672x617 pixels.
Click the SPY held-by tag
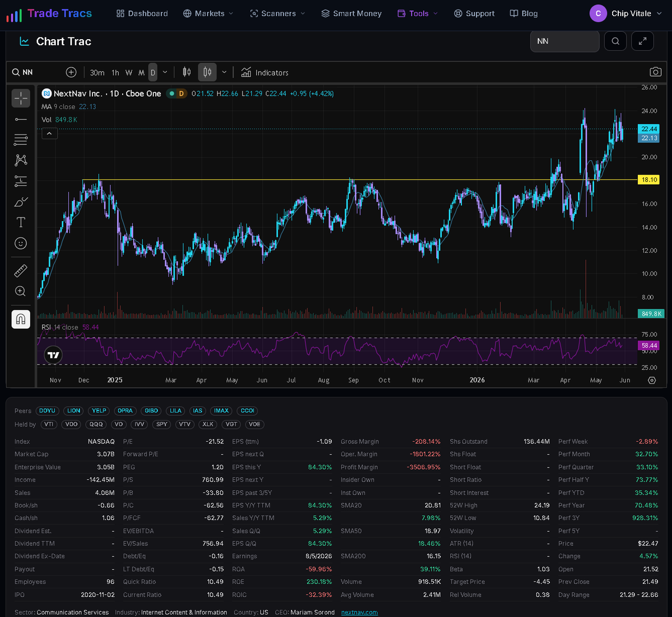point(162,424)
